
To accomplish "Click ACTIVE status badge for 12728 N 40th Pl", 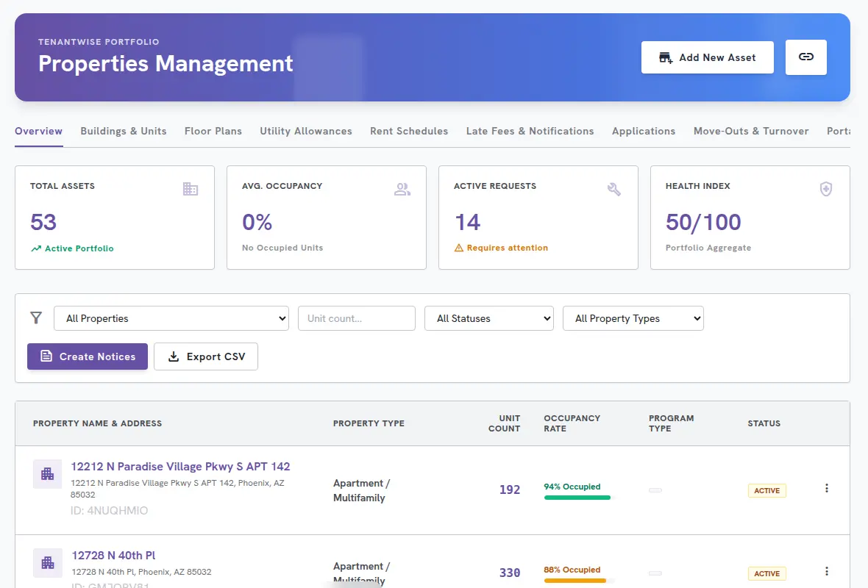I will tap(766, 573).
